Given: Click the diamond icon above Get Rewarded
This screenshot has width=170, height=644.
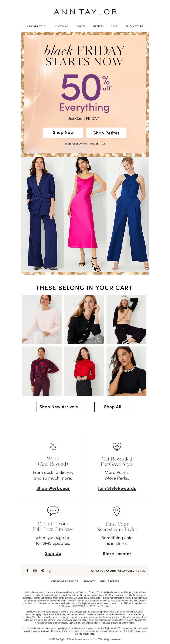Looking at the screenshot, I should point(117,447).
